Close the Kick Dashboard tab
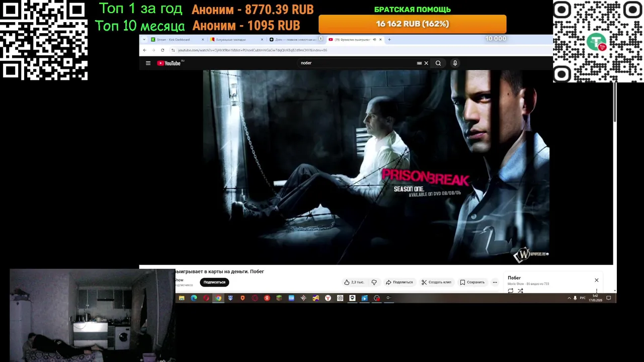Image resolution: width=644 pixels, height=362 pixels. click(x=203, y=40)
